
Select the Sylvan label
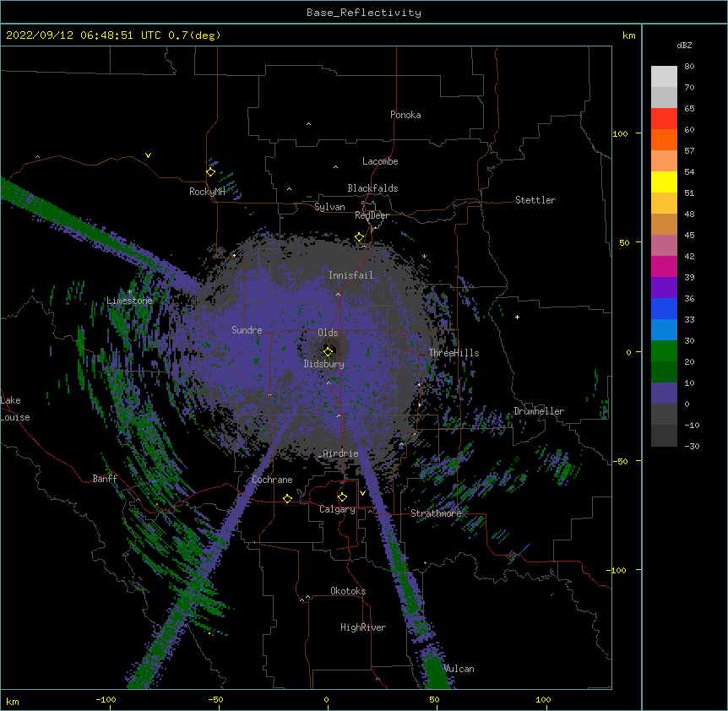(329, 207)
